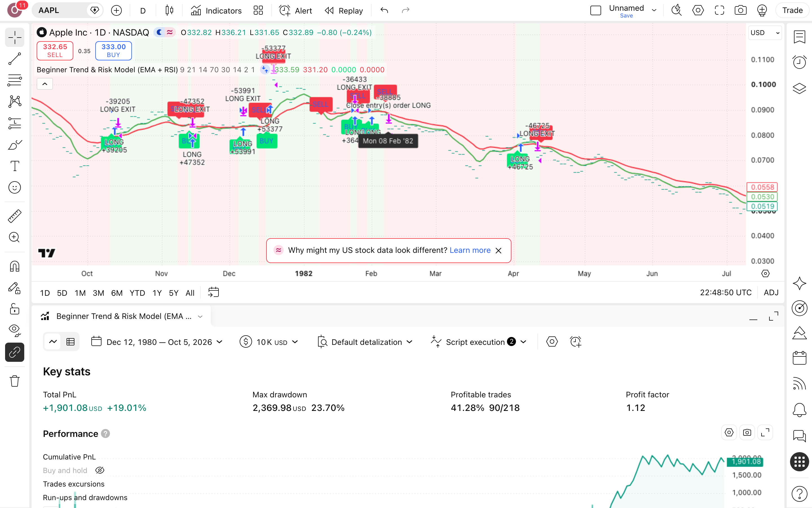Switch strategy report to table view
This screenshot has height=508, width=812.
click(x=70, y=342)
